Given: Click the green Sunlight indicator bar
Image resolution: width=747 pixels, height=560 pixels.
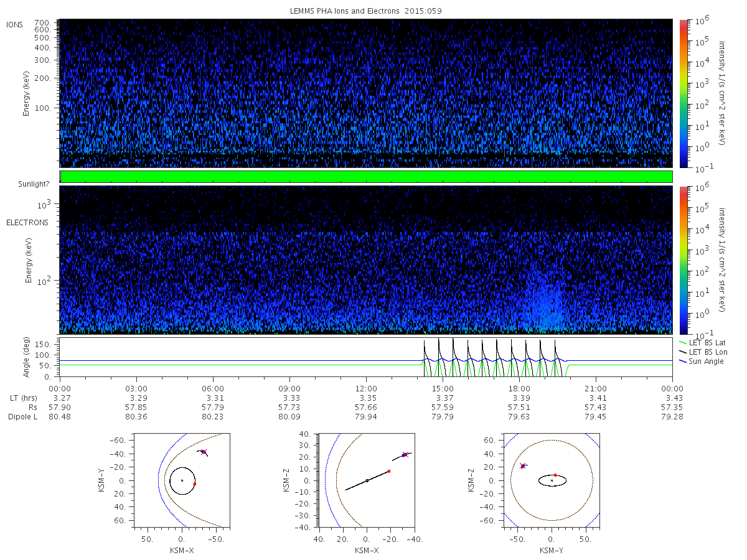Looking at the screenshot, I should click(x=366, y=177).
